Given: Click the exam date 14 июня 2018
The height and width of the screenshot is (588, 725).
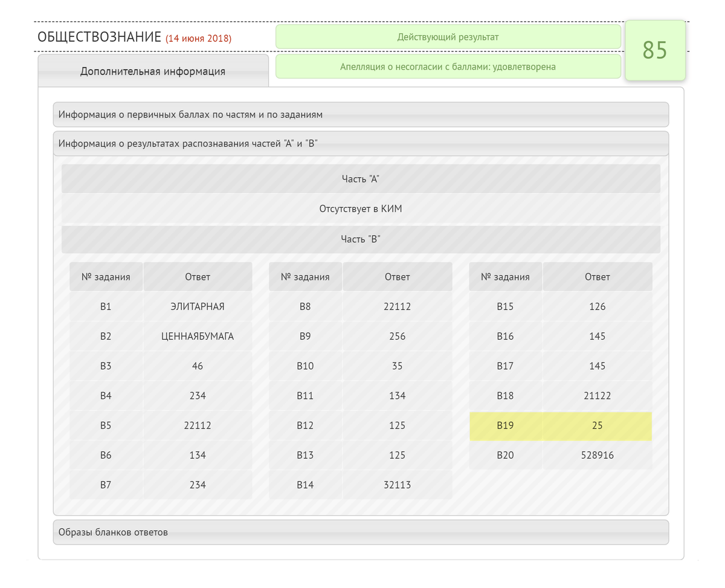Looking at the screenshot, I should 199,39.
